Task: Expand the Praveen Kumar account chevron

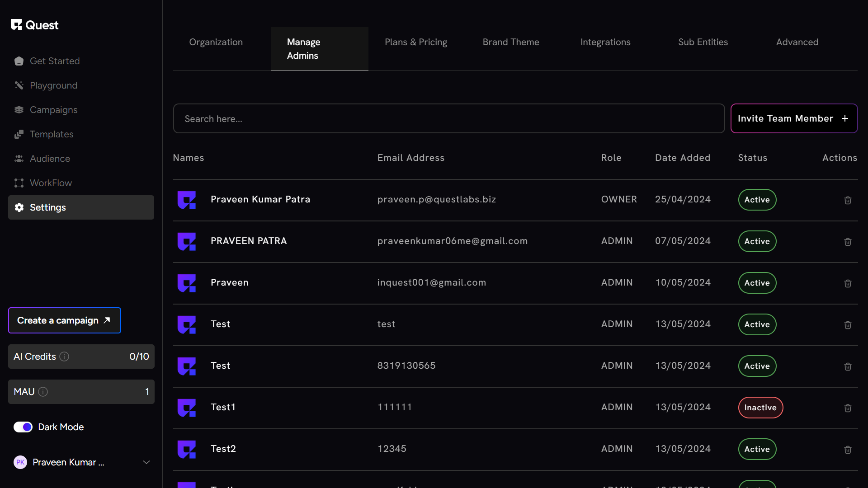Action: pos(146,462)
